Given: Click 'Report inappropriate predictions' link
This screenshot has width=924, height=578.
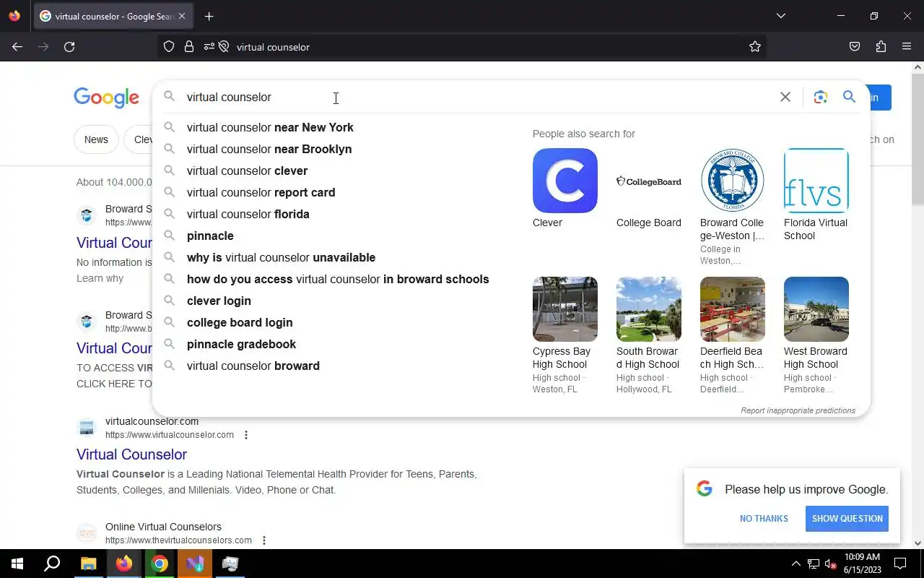Looking at the screenshot, I should (798, 410).
